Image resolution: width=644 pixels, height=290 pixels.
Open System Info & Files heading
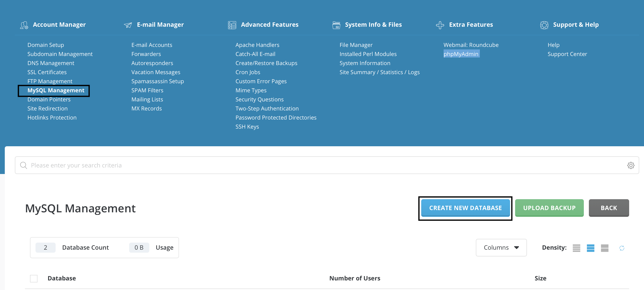(373, 25)
